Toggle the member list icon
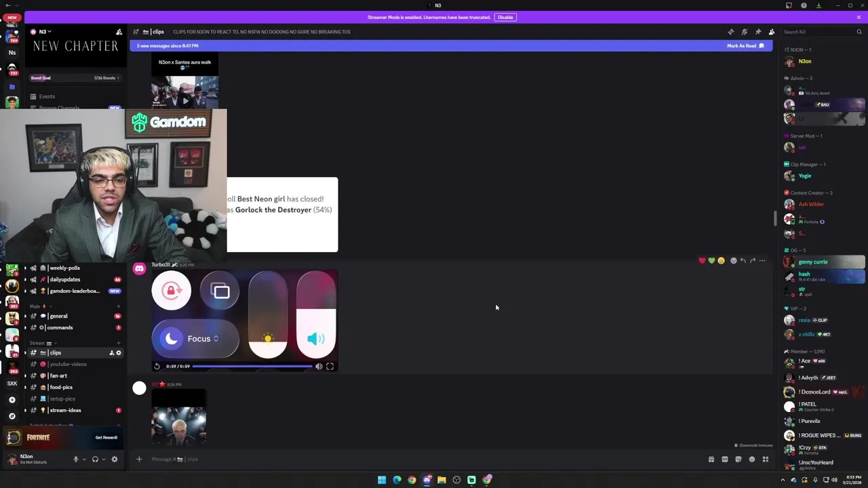This screenshot has height=488, width=868. point(771,32)
